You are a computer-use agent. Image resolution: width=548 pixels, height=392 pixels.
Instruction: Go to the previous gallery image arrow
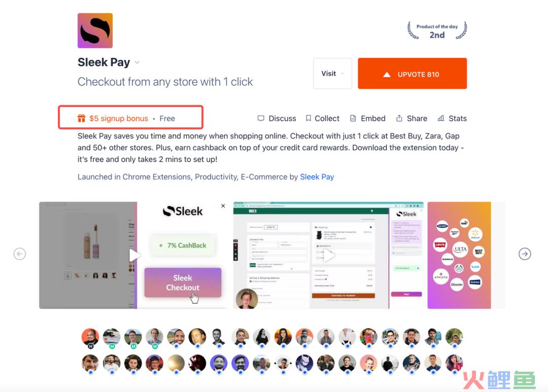[x=20, y=254]
